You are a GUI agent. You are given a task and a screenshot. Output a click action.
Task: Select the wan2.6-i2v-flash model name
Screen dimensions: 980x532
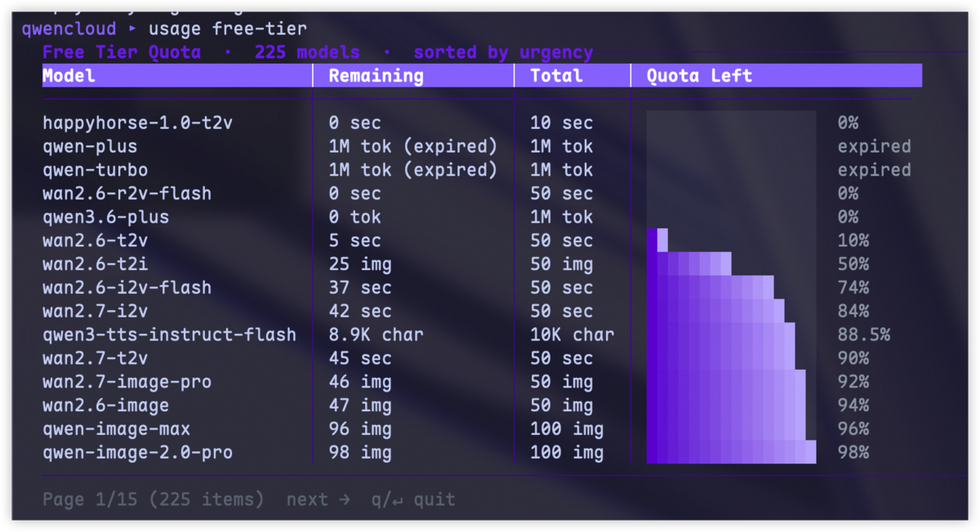pyautogui.click(x=127, y=288)
